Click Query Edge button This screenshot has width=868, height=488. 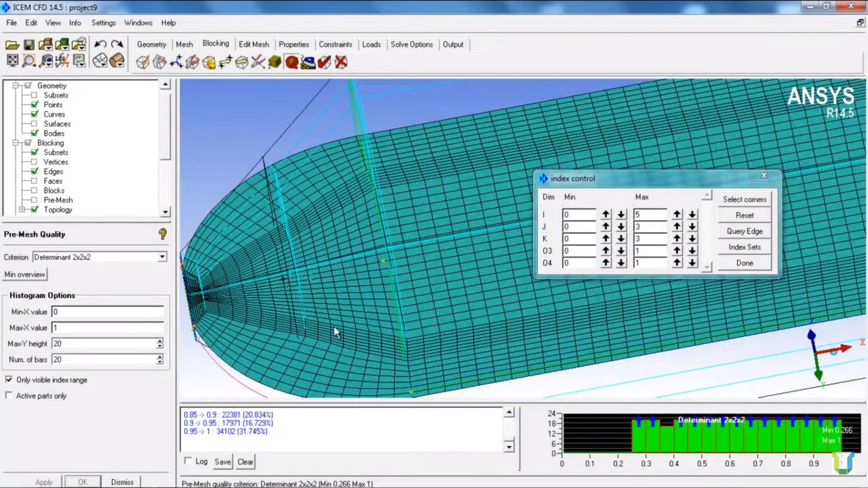pos(744,231)
